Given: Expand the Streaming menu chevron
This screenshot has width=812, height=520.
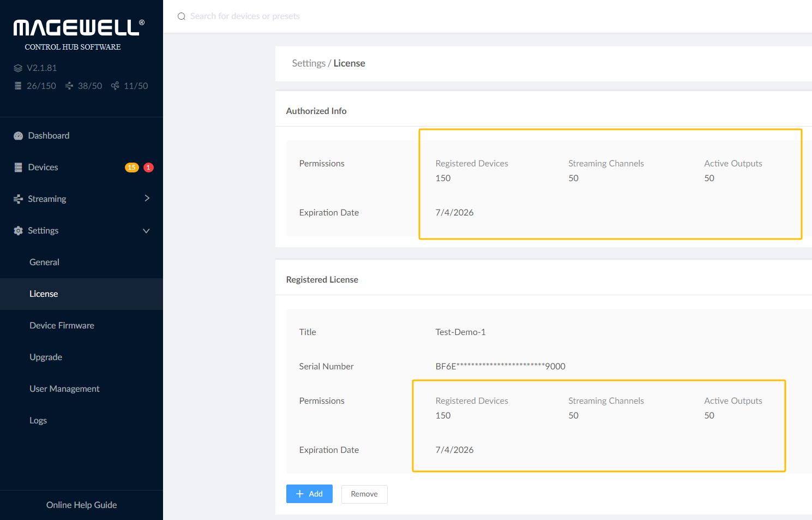Looking at the screenshot, I should (x=147, y=199).
